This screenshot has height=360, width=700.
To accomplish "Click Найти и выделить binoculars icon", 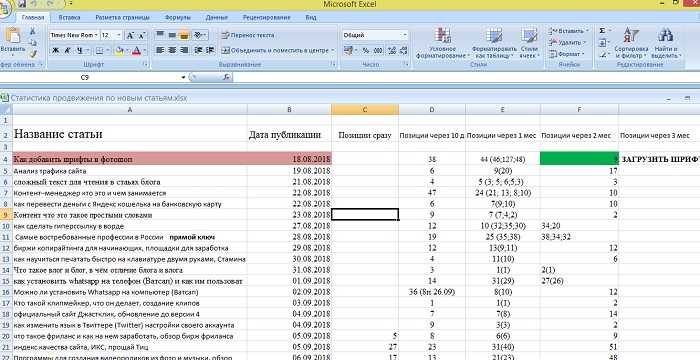I will coord(666,35).
